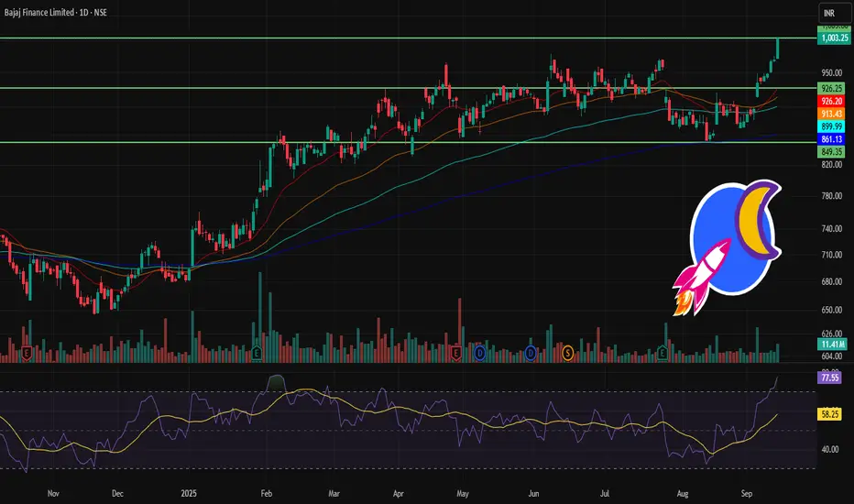This screenshot has height=504, width=854.
Task: Click the 2025 label on the time axis
Action: (189, 494)
